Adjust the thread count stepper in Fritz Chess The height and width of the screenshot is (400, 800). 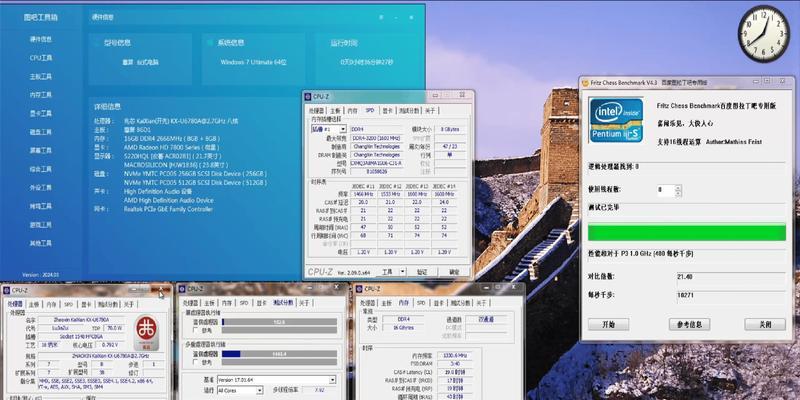678,191
